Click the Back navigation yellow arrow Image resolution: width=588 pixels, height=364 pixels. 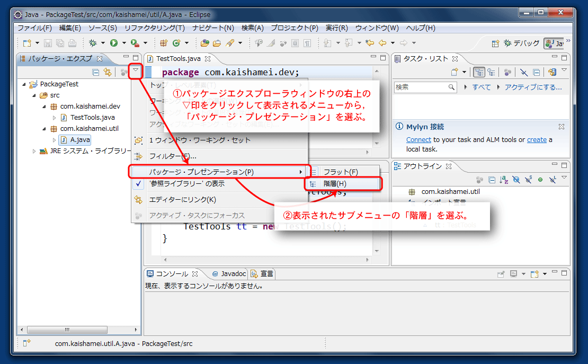[382, 43]
